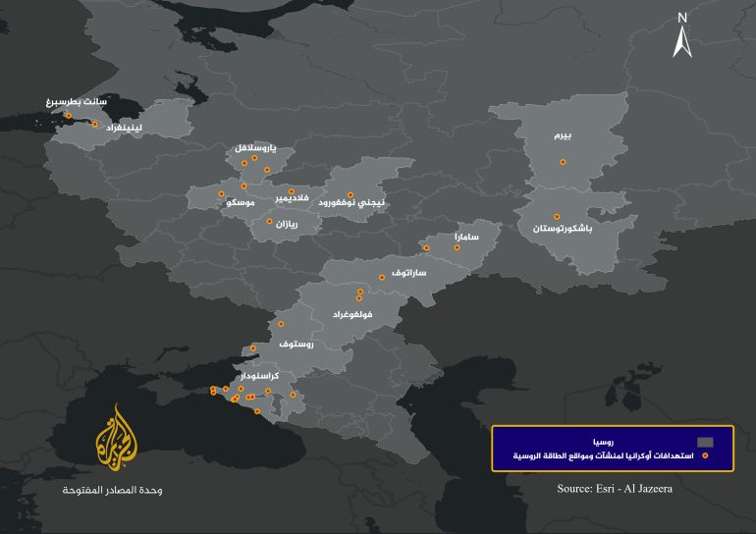Click the فولغوغراد map label
756x534 pixels.
352,315
